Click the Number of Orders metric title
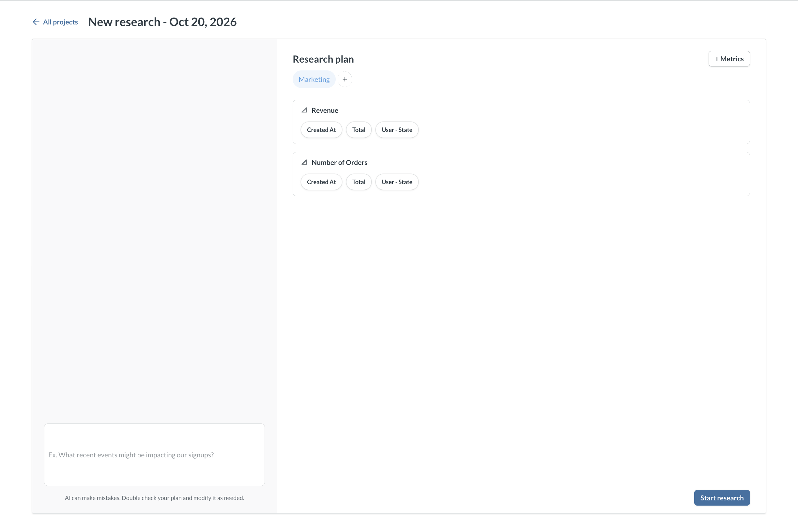This screenshot has width=798, height=532. [339, 163]
